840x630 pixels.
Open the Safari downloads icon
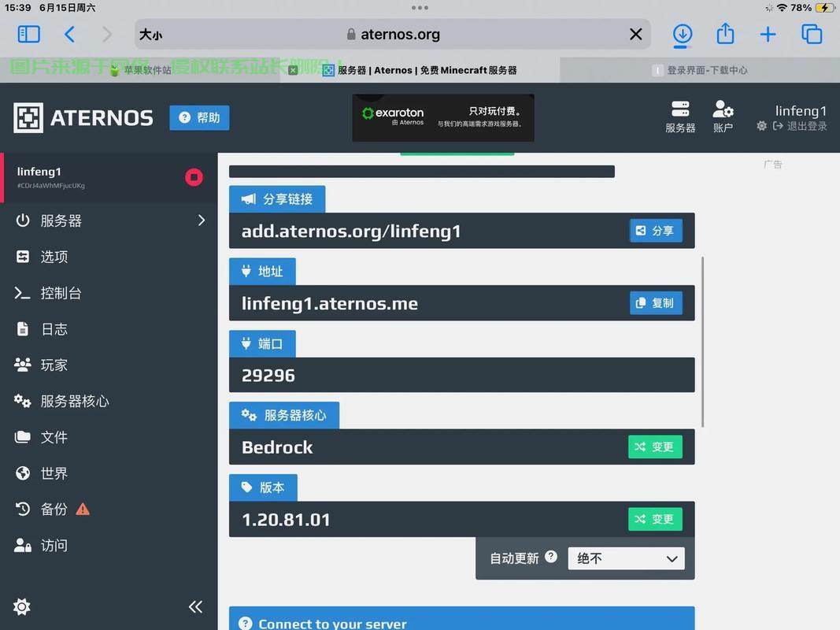pos(682,35)
